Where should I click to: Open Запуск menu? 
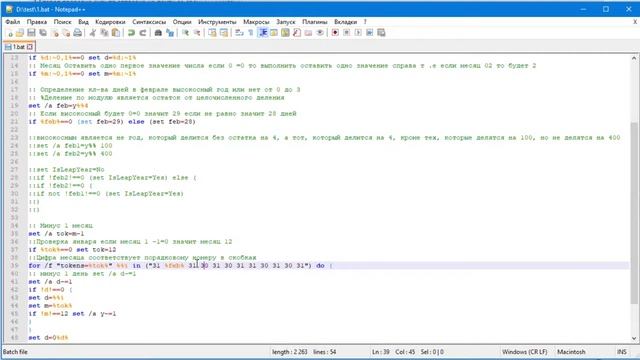(x=286, y=22)
